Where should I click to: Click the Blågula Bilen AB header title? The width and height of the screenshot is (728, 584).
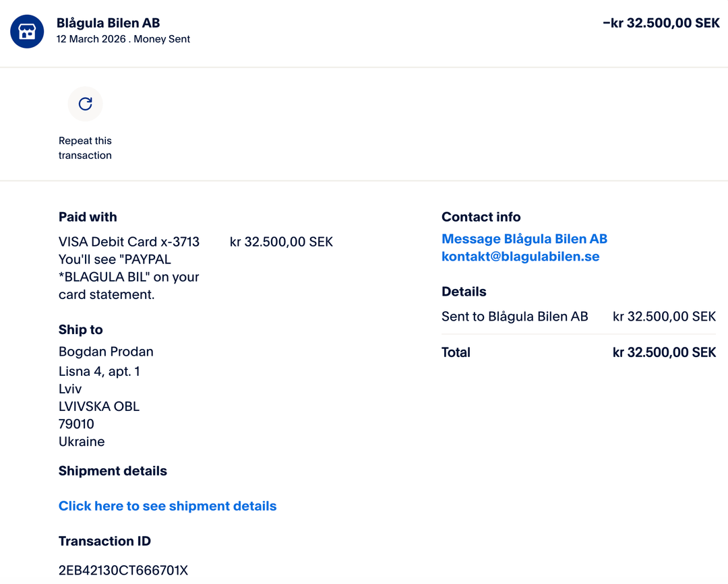tap(108, 23)
